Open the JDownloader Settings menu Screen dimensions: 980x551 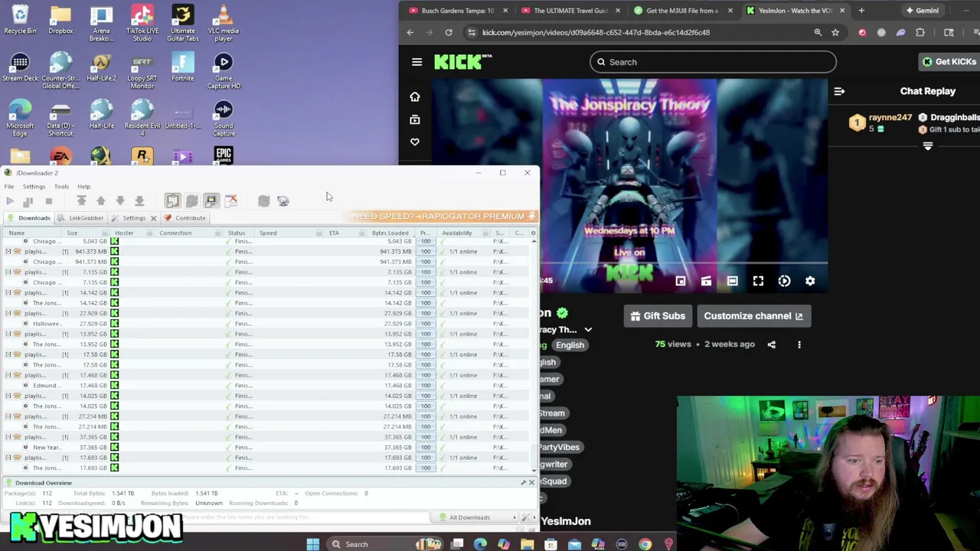coord(34,187)
